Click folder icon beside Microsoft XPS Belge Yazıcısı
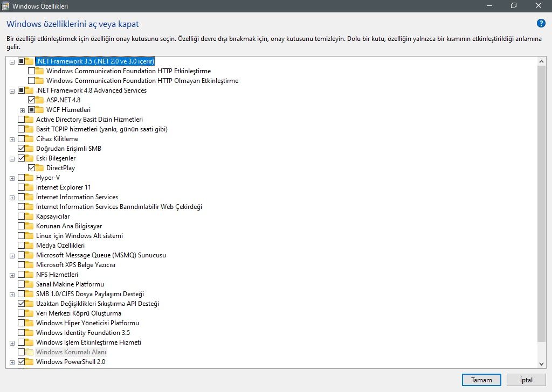Screen dimensions: 552x392 (x=29, y=265)
